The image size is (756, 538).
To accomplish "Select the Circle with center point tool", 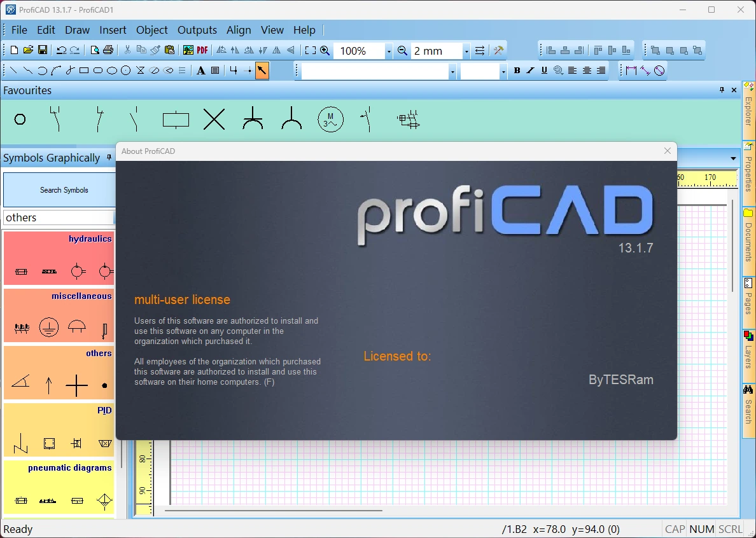I will point(126,71).
